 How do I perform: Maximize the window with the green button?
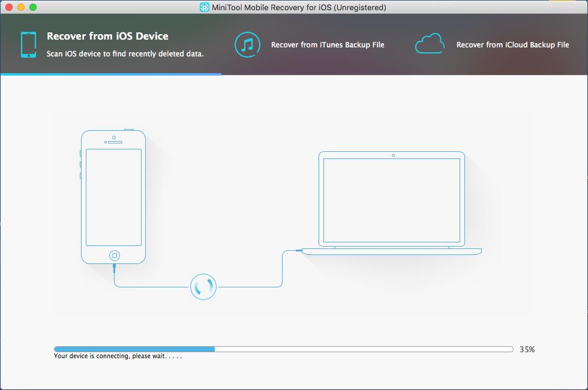pos(33,7)
